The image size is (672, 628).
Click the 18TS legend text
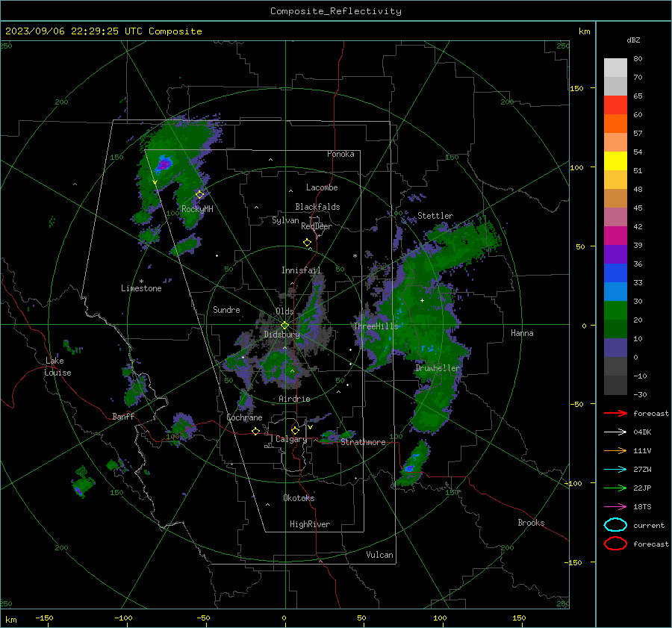[x=642, y=507]
